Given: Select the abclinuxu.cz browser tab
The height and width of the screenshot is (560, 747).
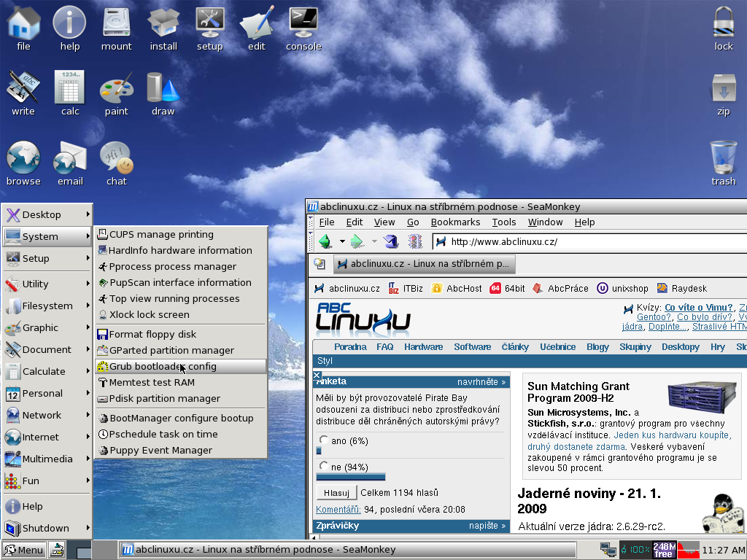Looking at the screenshot, I should click(x=424, y=264).
